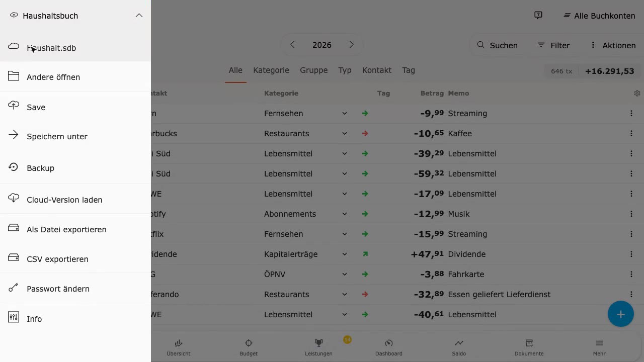Viewport: 644px width, 362px height.
Task: Open the Filter options
Action: 553,45
